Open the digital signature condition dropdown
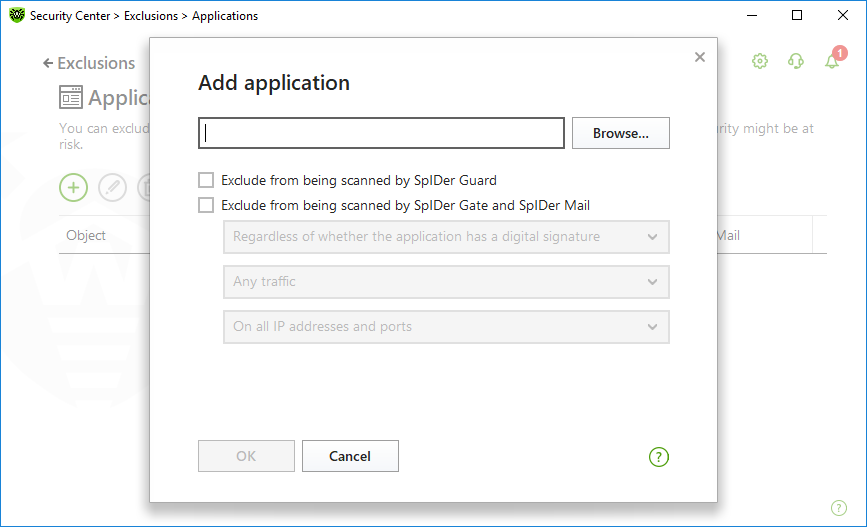Screen dimensions: 867x527 click(x=446, y=237)
